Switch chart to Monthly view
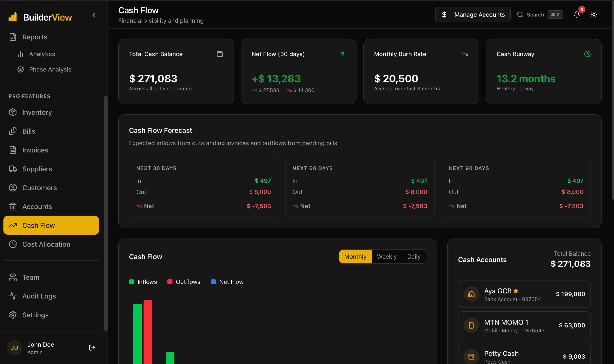This screenshot has width=614, height=364. [x=355, y=257]
